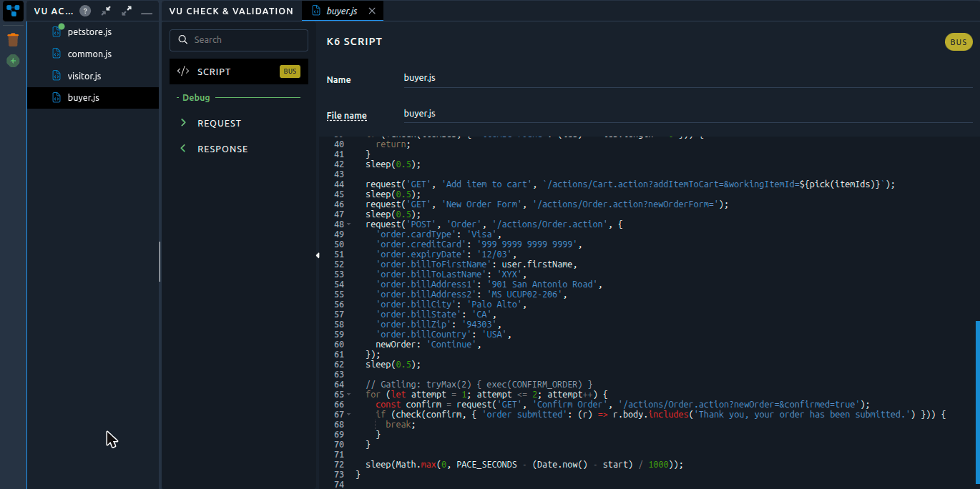Viewport: 980px width, 489px height.
Task: Click the SCRIPT code brackets icon
Action: (183, 71)
